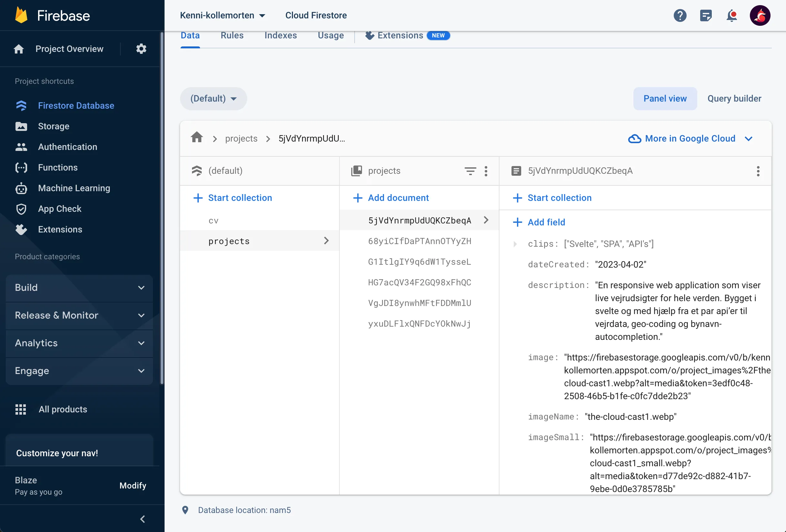Open projects collection three-dot menu
Image resolution: width=786 pixels, height=532 pixels.
tap(486, 171)
